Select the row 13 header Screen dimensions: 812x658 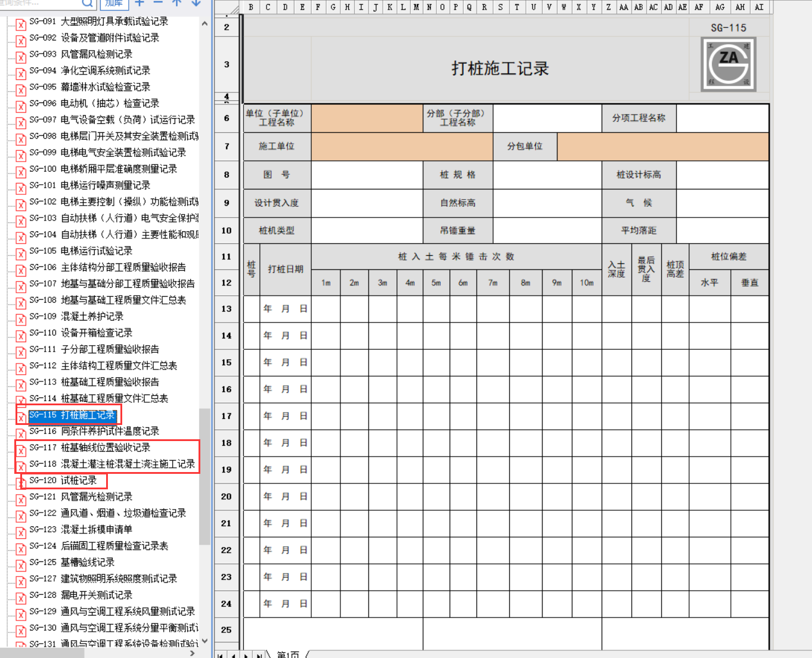227,309
